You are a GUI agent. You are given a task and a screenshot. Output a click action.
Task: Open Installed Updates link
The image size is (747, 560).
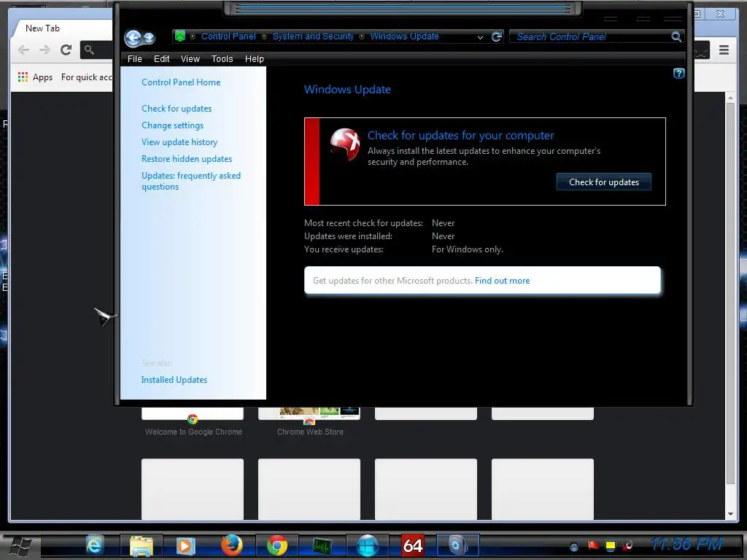174,379
